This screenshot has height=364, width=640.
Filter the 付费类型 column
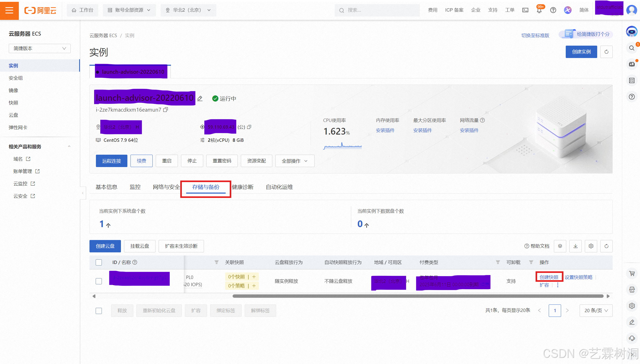[498, 262]
